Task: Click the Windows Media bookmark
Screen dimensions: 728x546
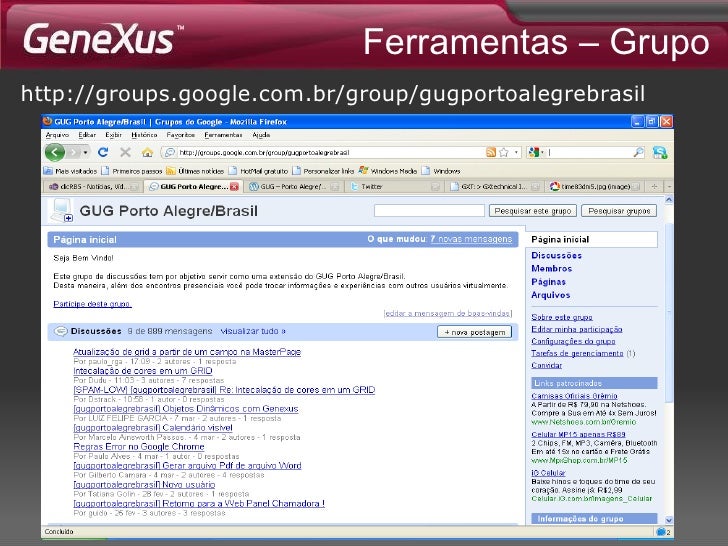Action: pos(388,171)
